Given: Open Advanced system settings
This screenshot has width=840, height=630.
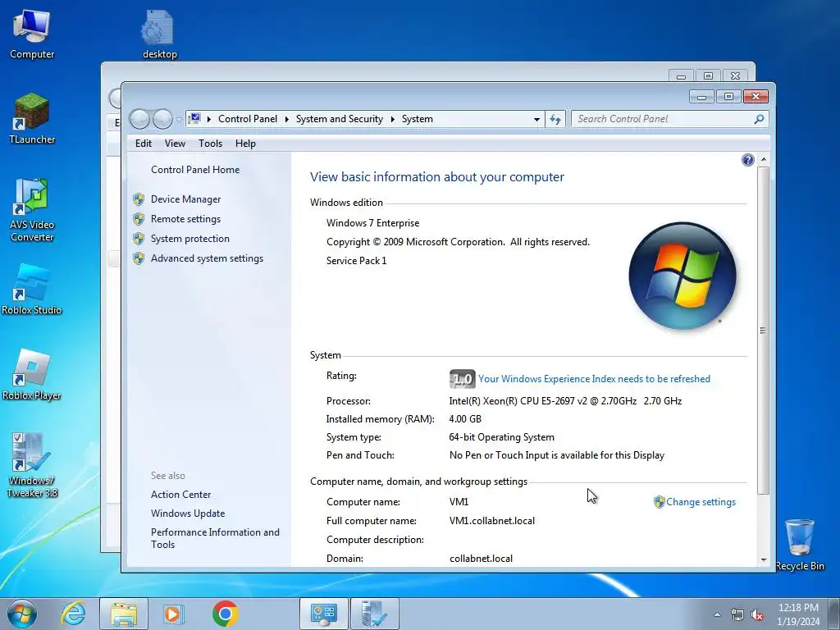Looking at the screenshot, I should 207,258.
